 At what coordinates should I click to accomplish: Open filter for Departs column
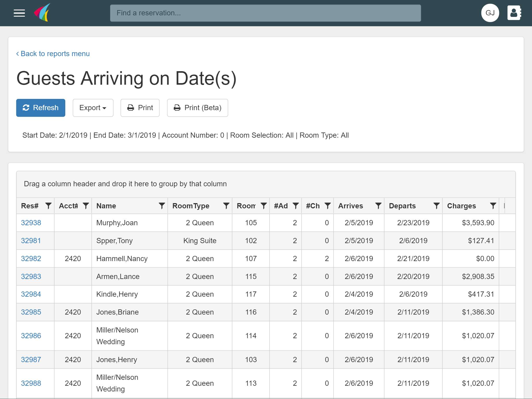pos(436,206)
